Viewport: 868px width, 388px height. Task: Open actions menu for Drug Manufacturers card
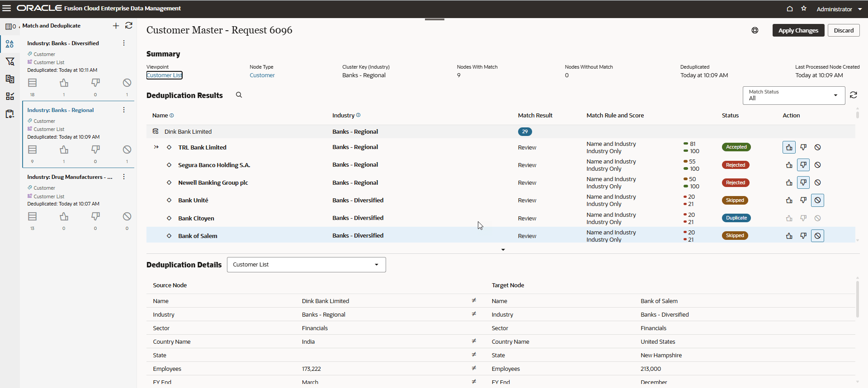[x=124, y=177]
